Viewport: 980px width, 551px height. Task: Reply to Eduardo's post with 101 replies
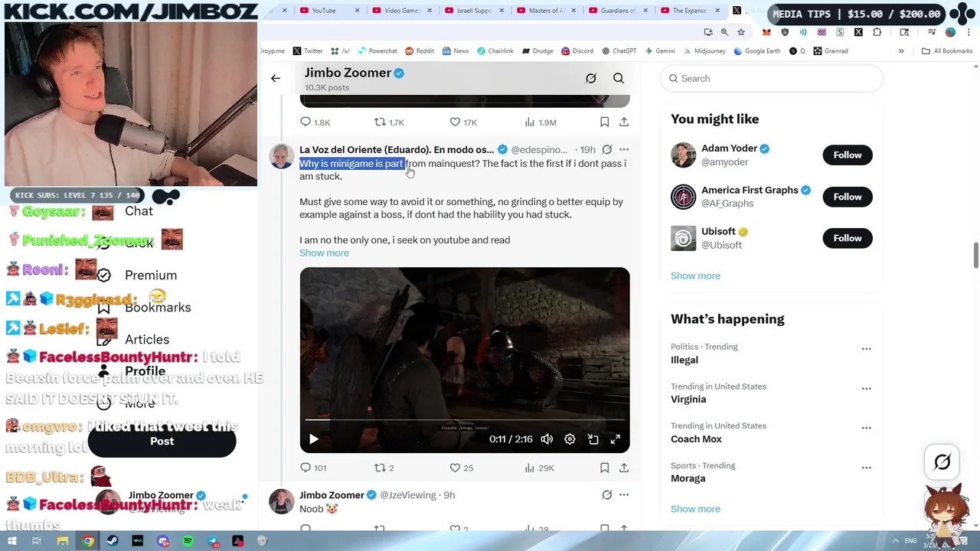click(x=313, y=468)
